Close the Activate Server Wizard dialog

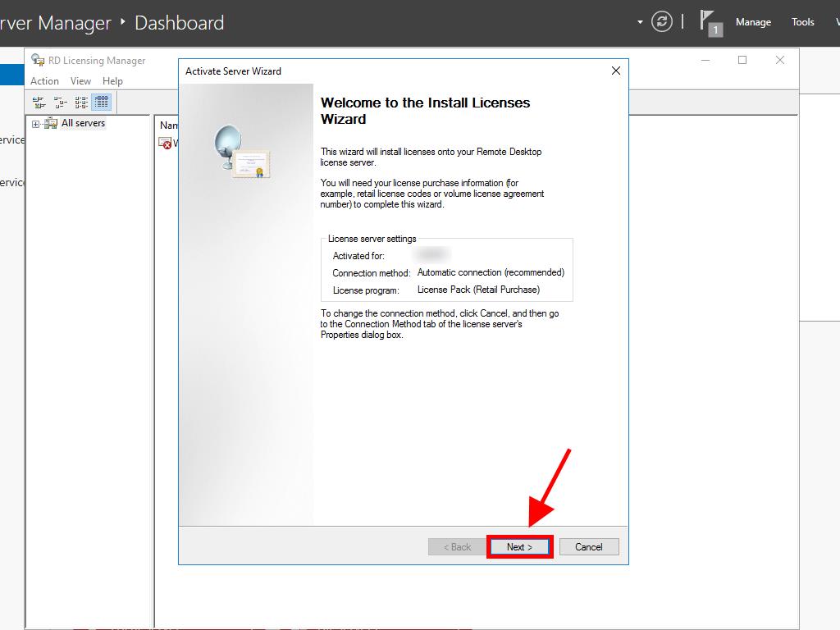point(616,71)
